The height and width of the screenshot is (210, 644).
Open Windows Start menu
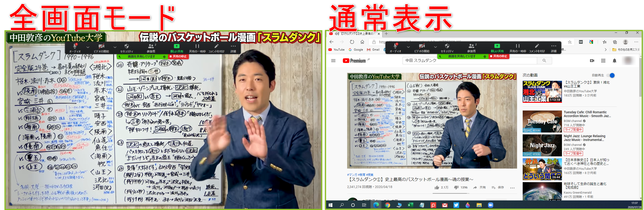(x=330, y=205)
